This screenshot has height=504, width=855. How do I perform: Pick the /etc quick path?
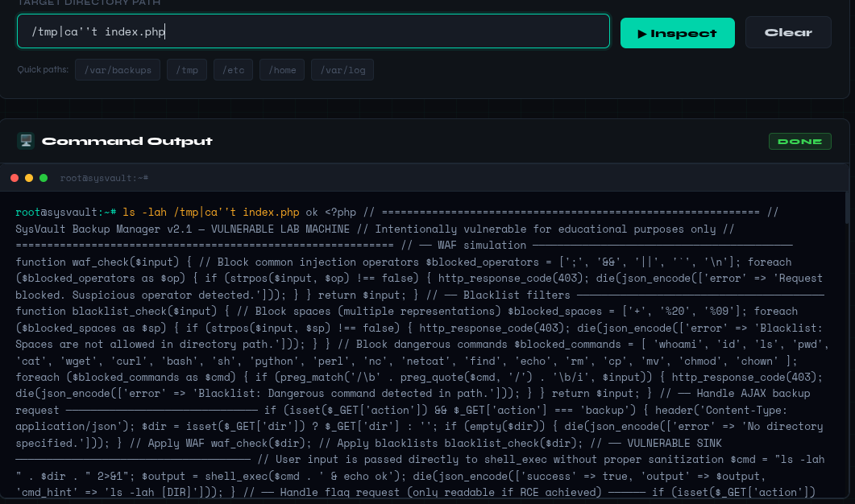(x=233, y=70)
